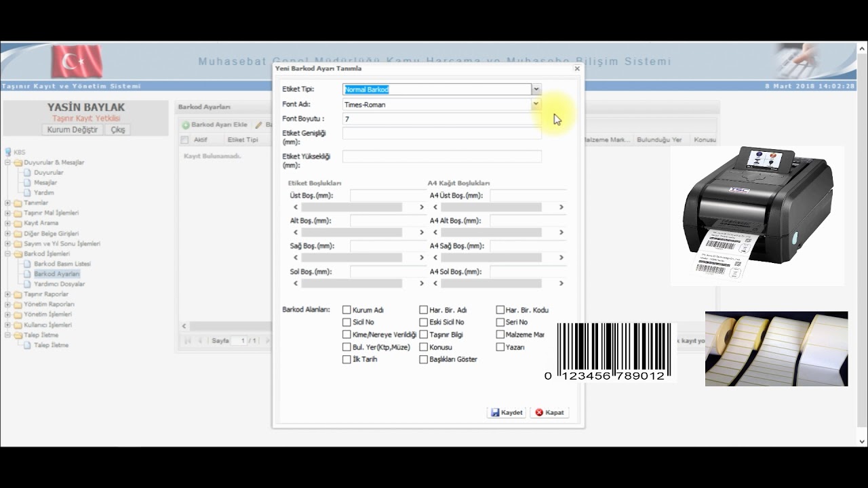The width and height of the screenshot is (868, 488).
Task: Expand the Taşınır Mal İşlemleri node
Action: click(8, 213)
